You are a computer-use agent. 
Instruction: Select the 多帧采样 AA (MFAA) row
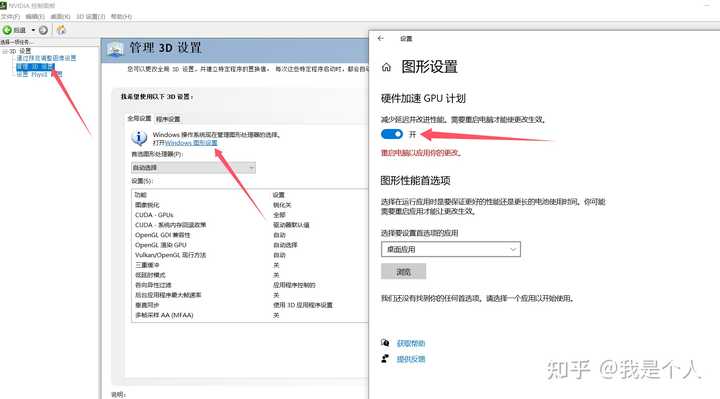pos(249,315)
